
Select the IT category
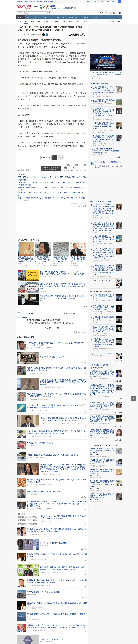click(x=64, y=21)
